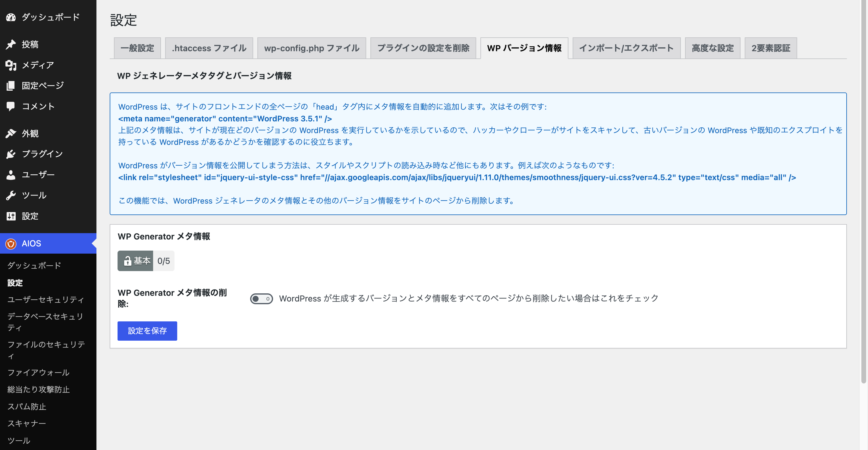Open the wp-config.php ファイル tab
Viewport: 868px width, 450px height.
(x=312, y=48)
